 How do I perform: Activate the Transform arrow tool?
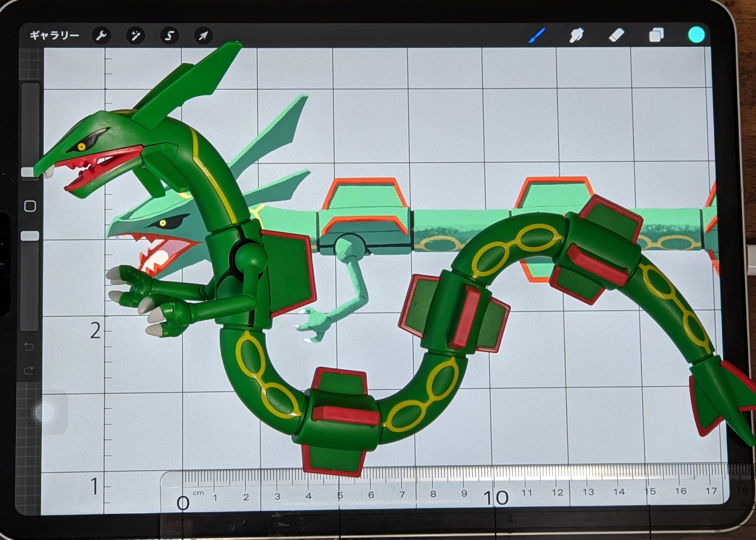(203, 36)
